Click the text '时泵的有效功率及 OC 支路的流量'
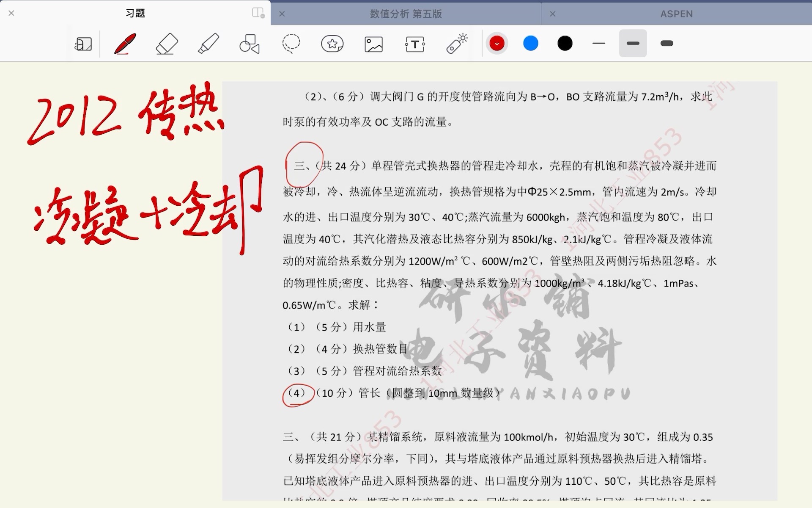The image size is (812, 508). tap(368, 122)
